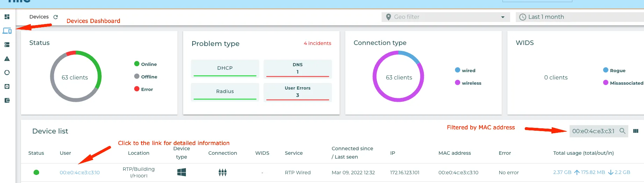
Task: Sort by IP column header
Action: coord(393,153)
